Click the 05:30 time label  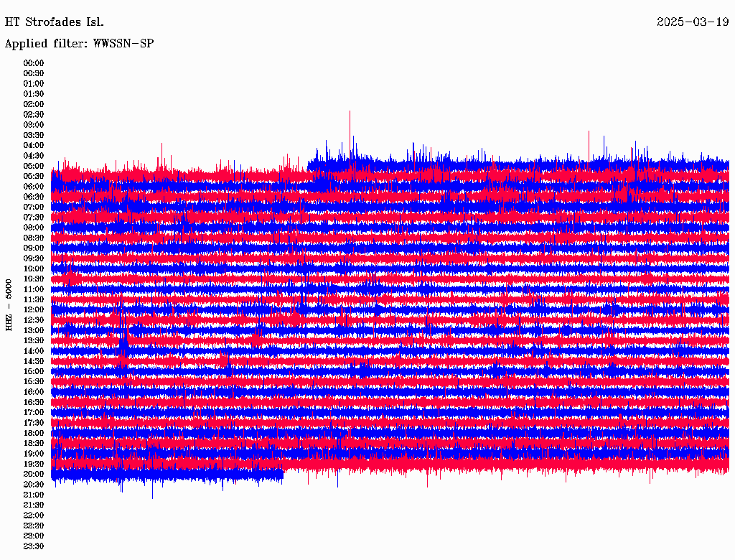[34, 176]
